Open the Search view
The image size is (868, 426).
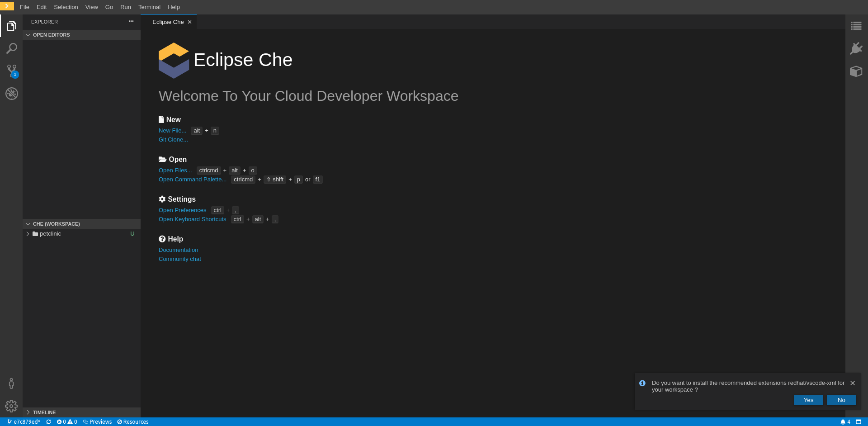click(11, 48)
